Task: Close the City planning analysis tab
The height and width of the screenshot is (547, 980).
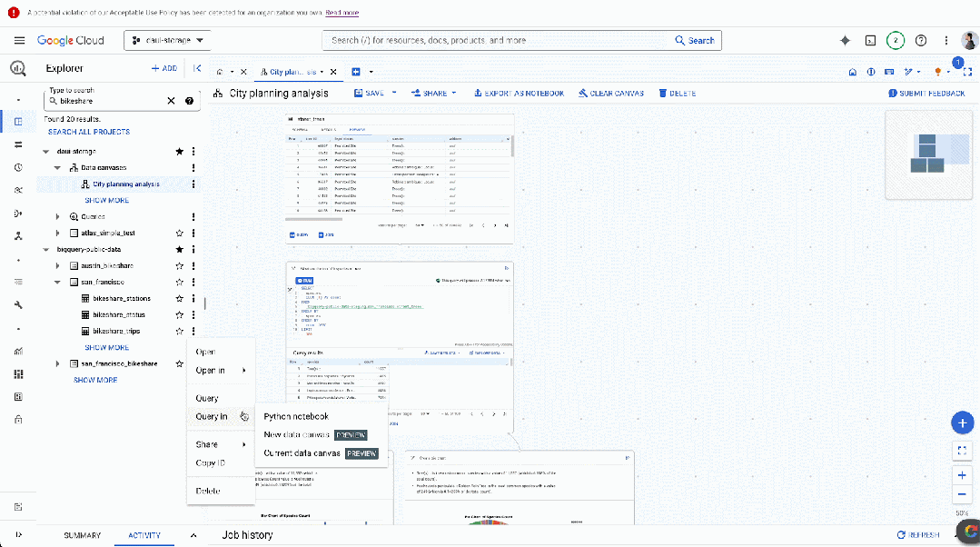Action: [x=333, y=72]
